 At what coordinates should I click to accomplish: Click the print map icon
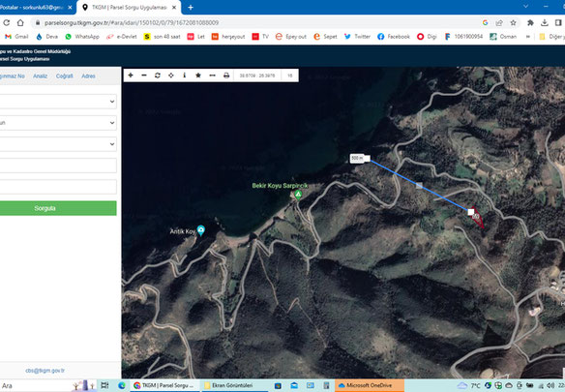pos(226,75)
